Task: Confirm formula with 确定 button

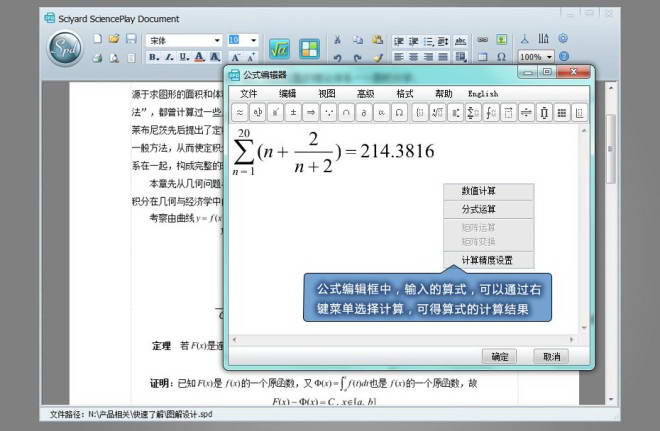Action: (x=500, y=357)
